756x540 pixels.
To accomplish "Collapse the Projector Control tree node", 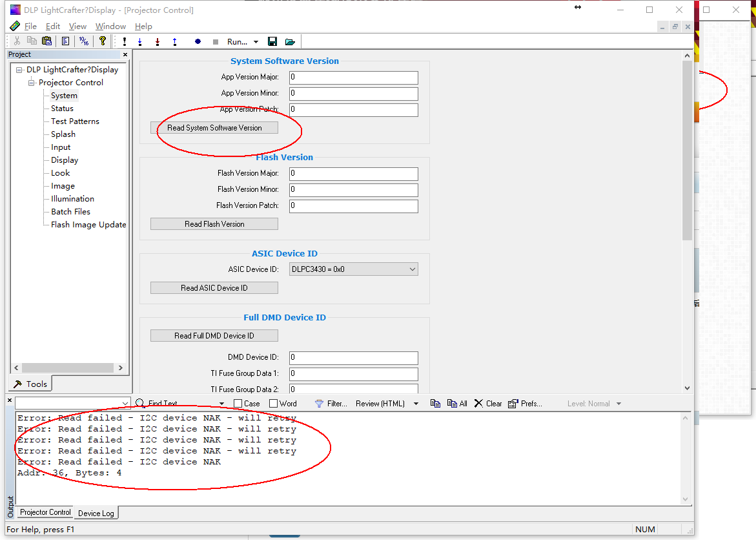I will (x=32, y=83).
